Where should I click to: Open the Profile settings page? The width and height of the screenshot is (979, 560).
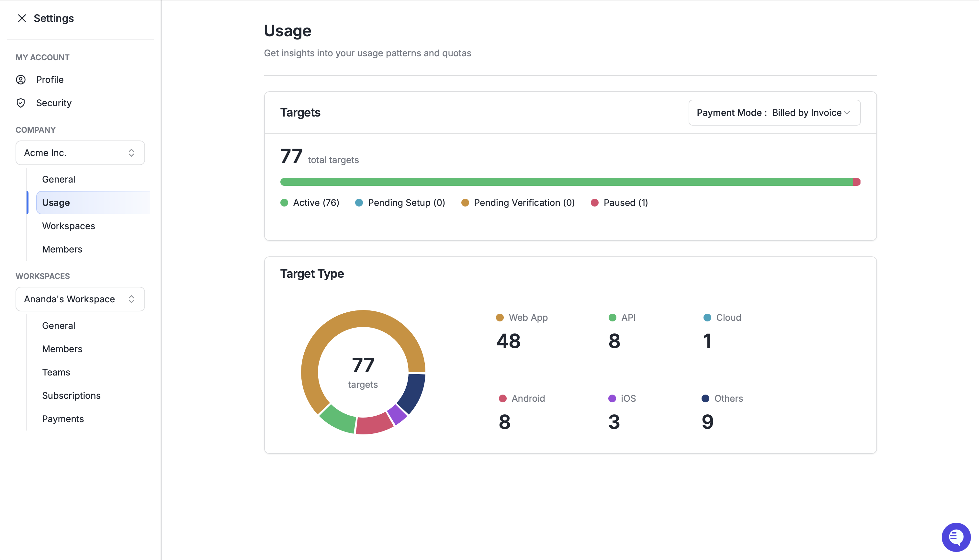[50, 80]
